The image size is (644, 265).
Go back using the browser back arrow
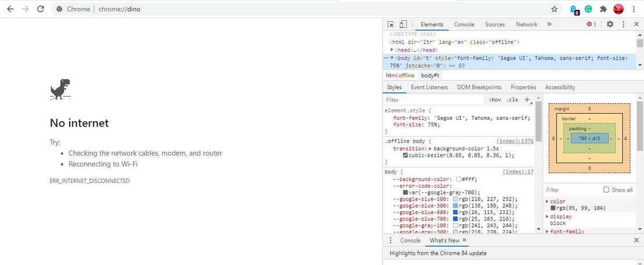(x=10, y=9)
